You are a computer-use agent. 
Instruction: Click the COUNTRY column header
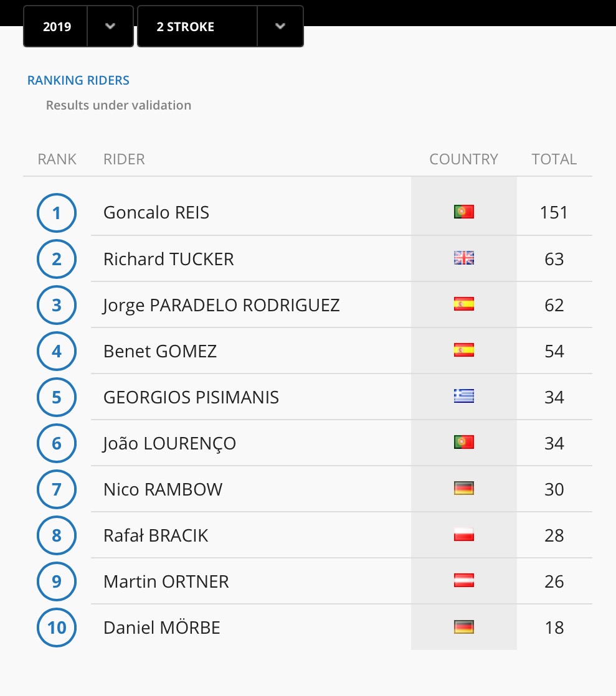[x=463, y=159]
